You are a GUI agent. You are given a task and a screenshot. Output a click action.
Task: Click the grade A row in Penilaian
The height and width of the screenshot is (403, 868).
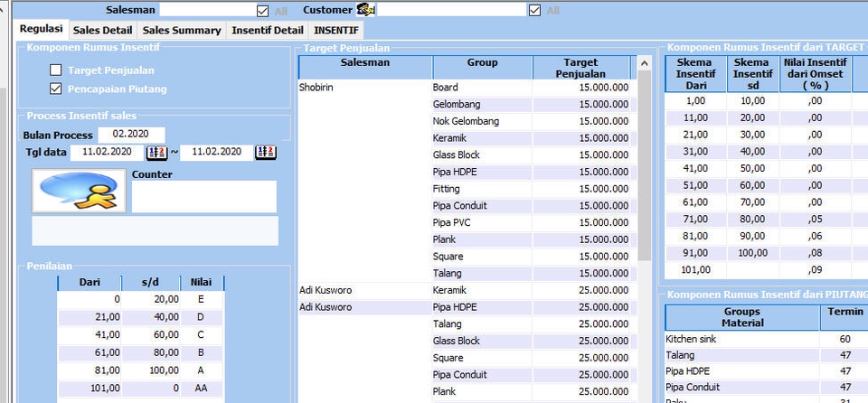coord(141,370)
